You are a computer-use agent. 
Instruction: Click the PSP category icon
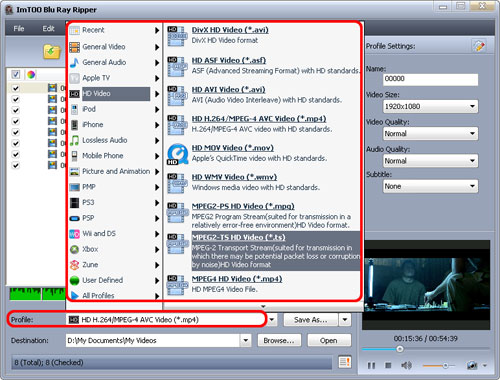[x=74, y=218]
